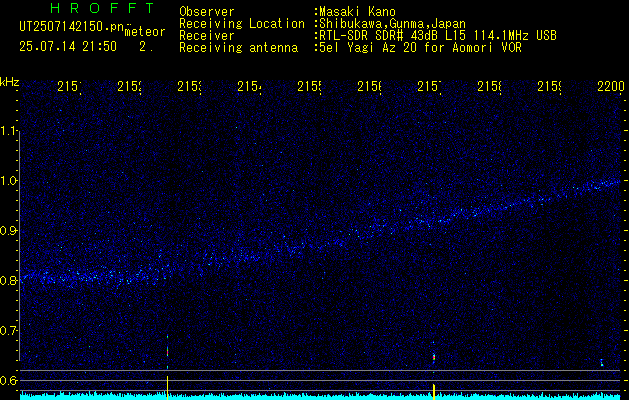
Task: Click the cyan noise level bar at bottom
Action: point(320,396)
